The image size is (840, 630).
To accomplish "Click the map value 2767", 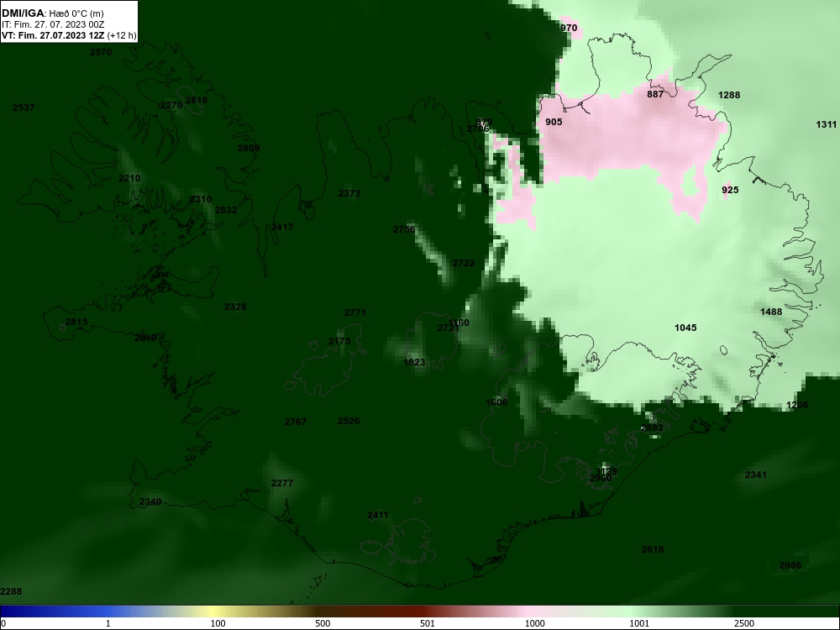I will click(x=296, y=422).
